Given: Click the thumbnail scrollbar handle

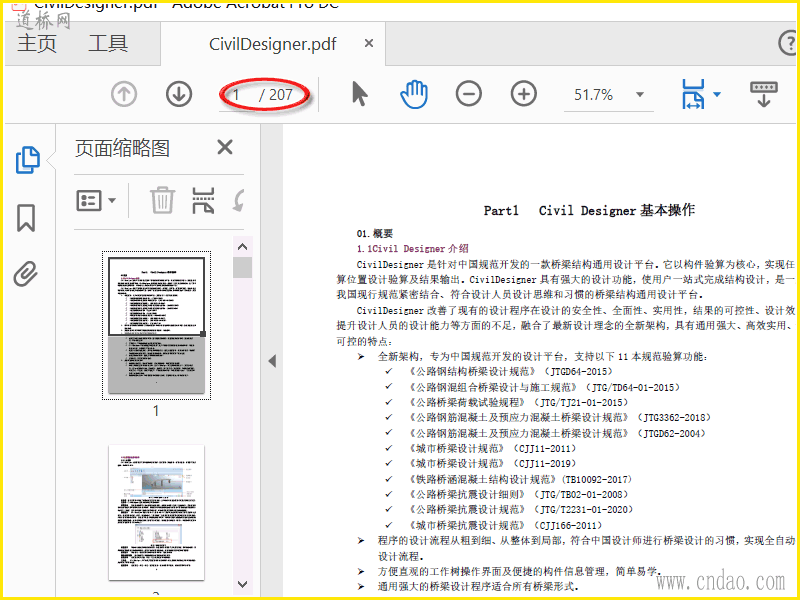Looking at the screenshot, I should click(x=242, y=267).
